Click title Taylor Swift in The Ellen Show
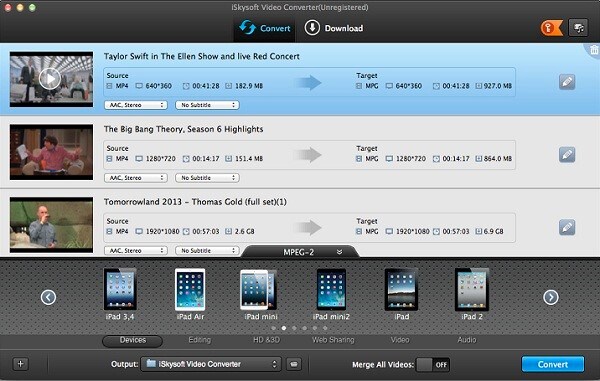 [x=202, y=56]
